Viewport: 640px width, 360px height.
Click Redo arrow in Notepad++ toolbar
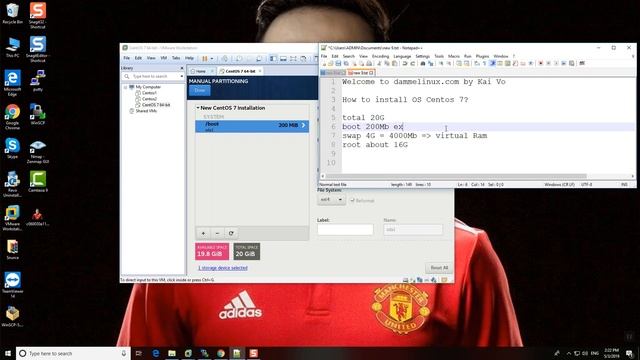click(x=413, y=64)
